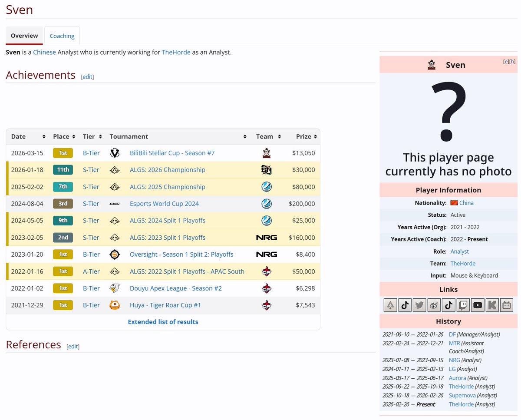
Task: Click the DF logo in Huya Tiger Roar Cup row
Action: pos(267,305)
